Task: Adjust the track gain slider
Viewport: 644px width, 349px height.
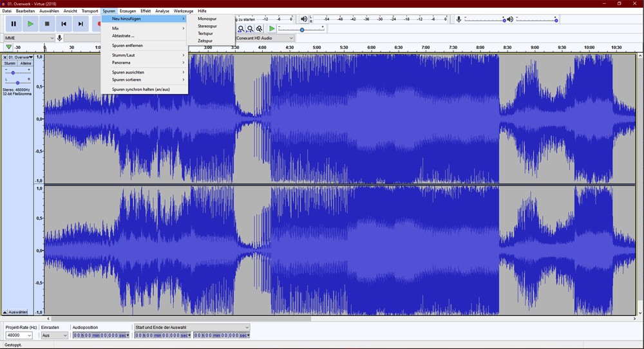Action: [x=13, y=73]
